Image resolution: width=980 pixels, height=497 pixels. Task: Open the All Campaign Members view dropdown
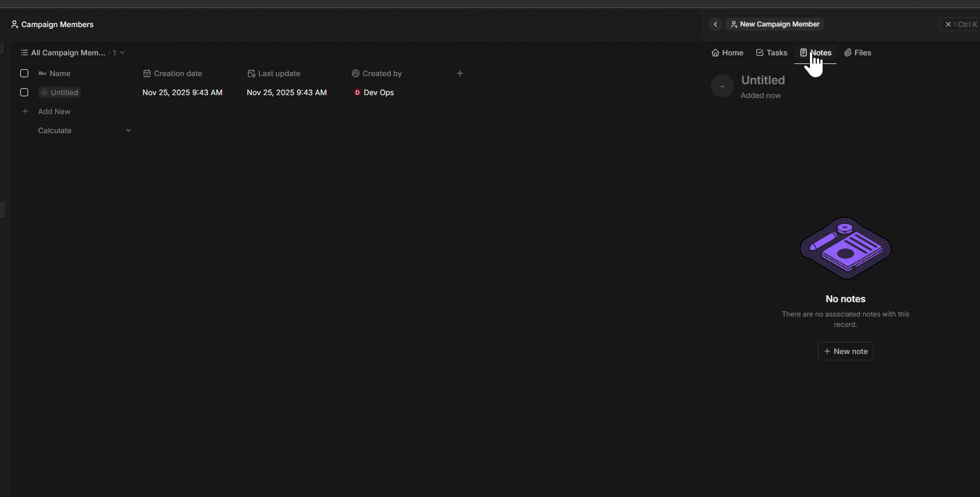(x=73, y=52)
